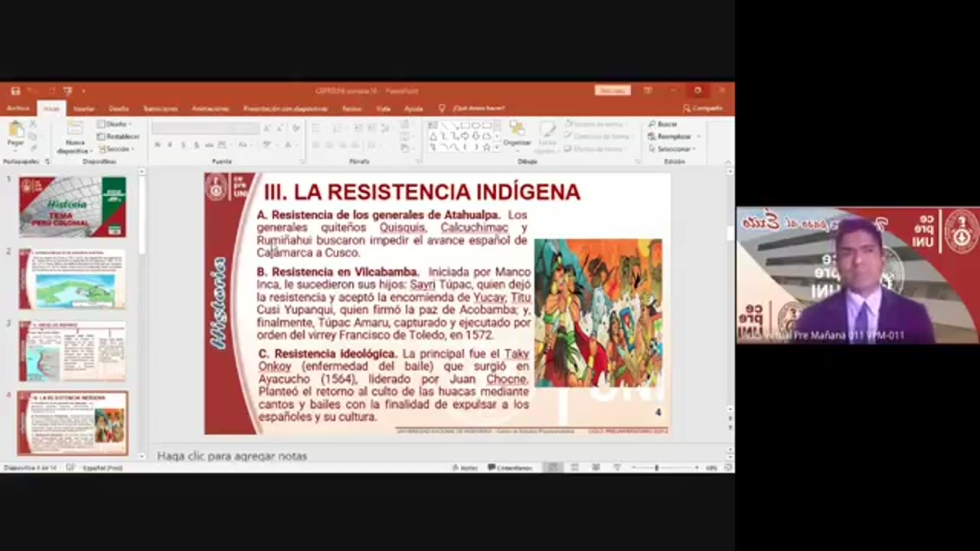Toggle bold formatting (N)
This screenshot has width=980, height=551.
158,145
